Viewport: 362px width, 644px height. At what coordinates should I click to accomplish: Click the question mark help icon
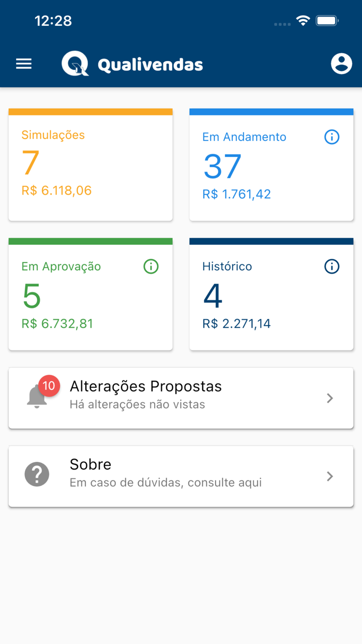point(36,474)
